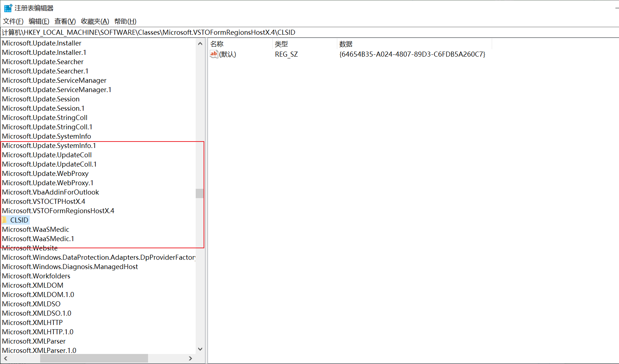Click the 名称 column header
The width and height of the screenshot is (619, 364).
click(240, 44)
